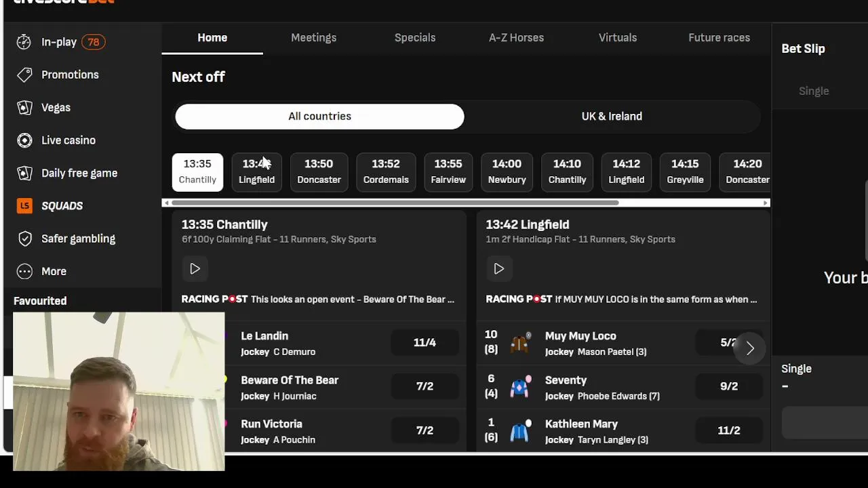Open the Vegas cards icon
868x488 pixels.
(24, 108)
